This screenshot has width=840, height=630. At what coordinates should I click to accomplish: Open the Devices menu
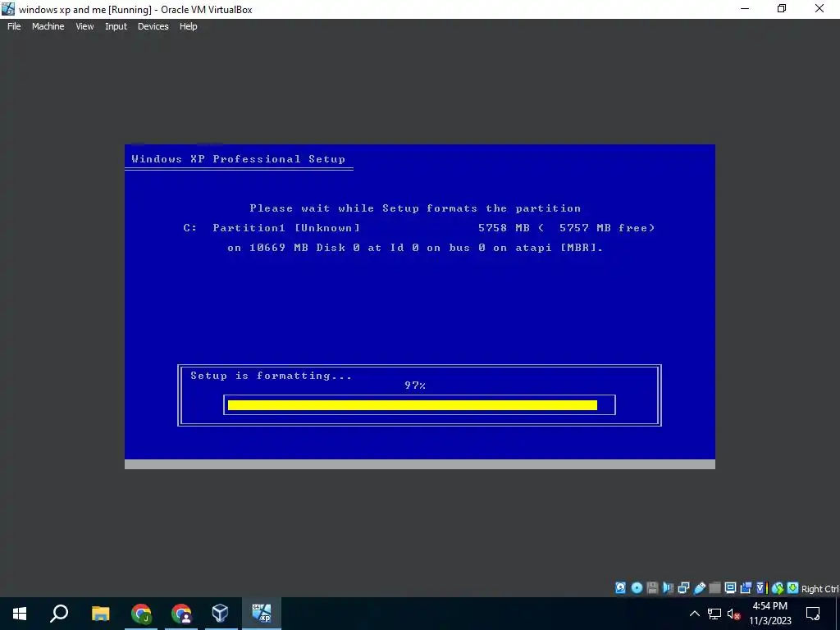pos(153,26)
